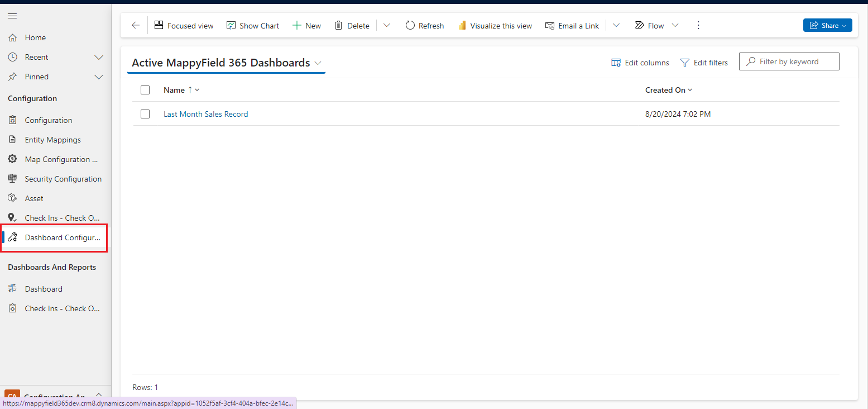Viewport: 868px width, 409px height.
Task: Expand the Recent items chevron
Action: (x=99, y=57)
